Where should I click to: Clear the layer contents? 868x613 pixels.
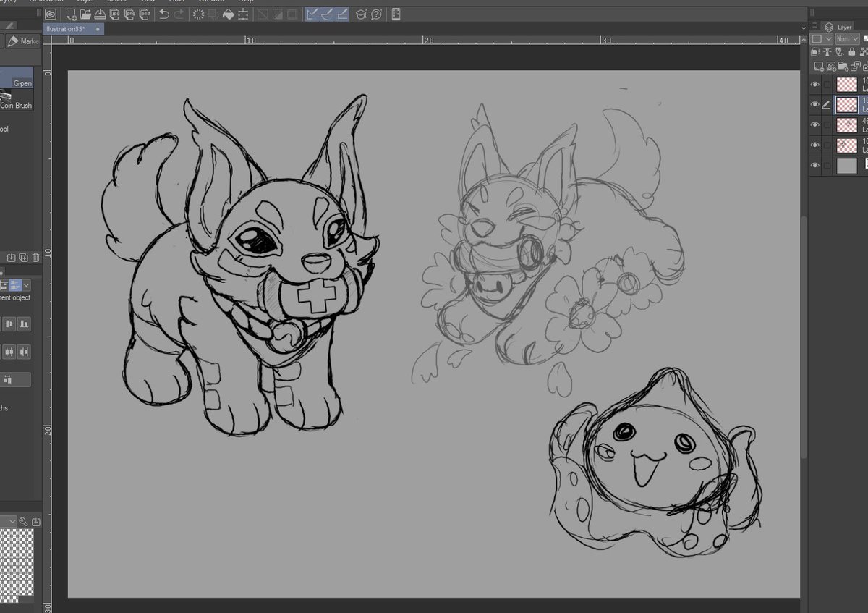pos(199,14)
